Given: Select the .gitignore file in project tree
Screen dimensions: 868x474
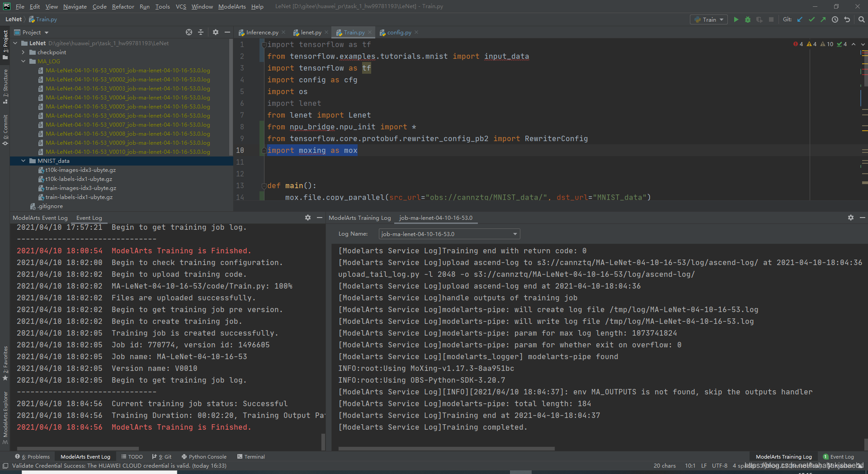Looking at the screenshot, I should click(x=50, y=206).
